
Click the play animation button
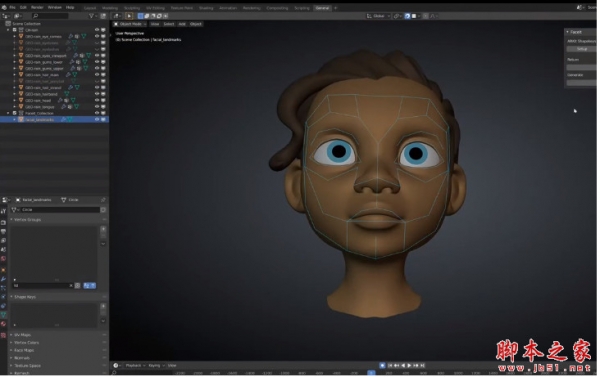click(410, 366)
